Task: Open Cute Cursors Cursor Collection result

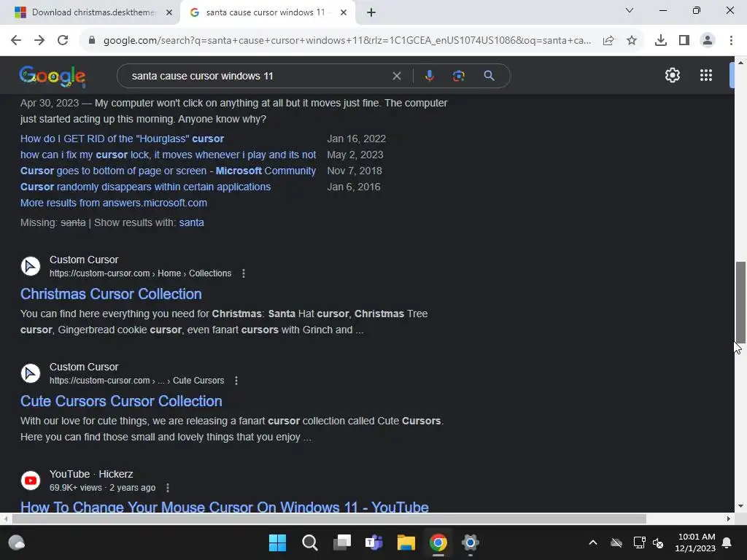Action: [x=121, y=401]
